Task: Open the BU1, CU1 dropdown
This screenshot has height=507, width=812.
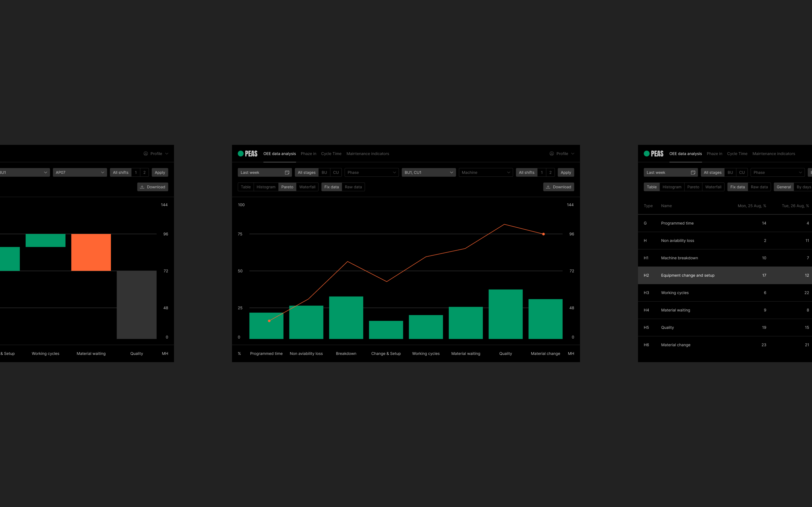Action: point(429,172)
